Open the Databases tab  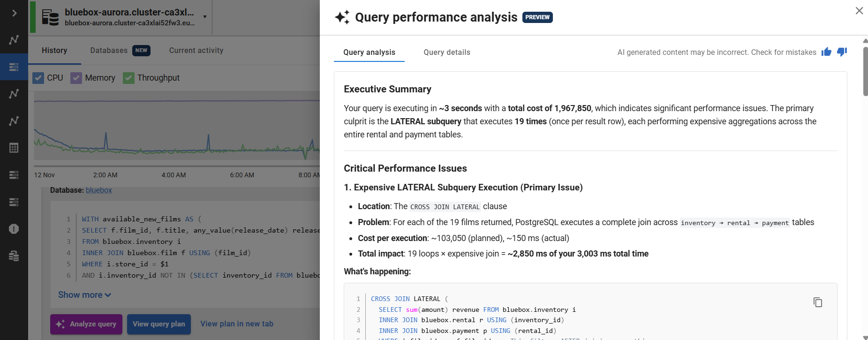pos(109,51)
